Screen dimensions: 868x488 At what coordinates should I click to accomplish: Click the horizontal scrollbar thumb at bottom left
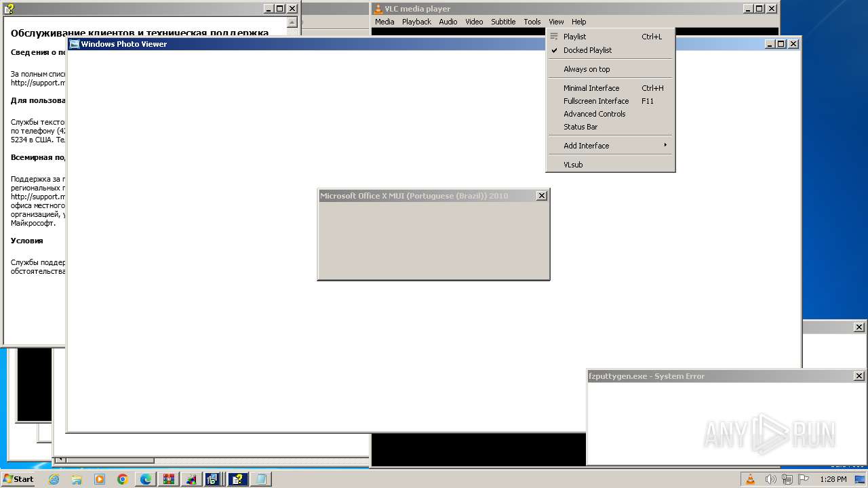111,460
